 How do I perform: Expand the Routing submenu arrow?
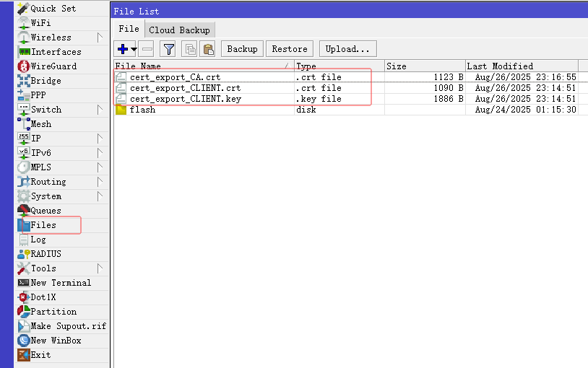[100, 182]
